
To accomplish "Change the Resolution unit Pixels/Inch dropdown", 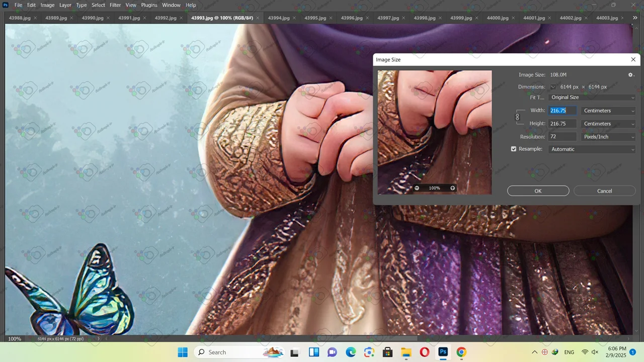I will pyautogui.click(x=608, y=137).
